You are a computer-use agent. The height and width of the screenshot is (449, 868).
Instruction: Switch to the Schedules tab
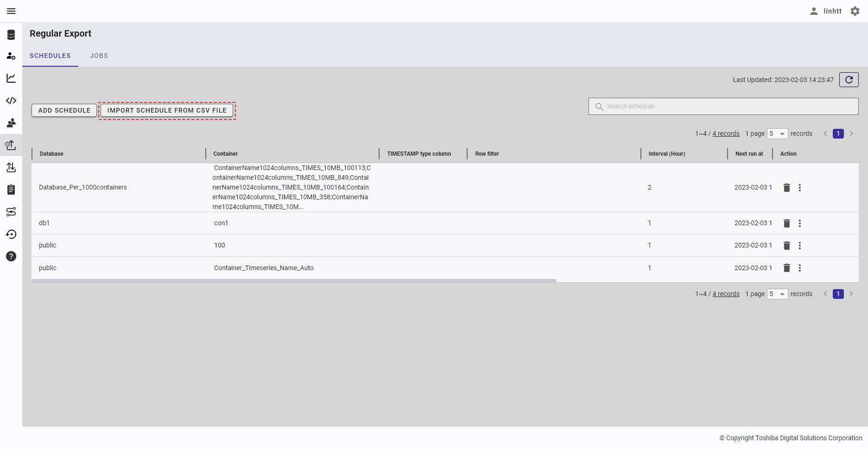(50, 56)
